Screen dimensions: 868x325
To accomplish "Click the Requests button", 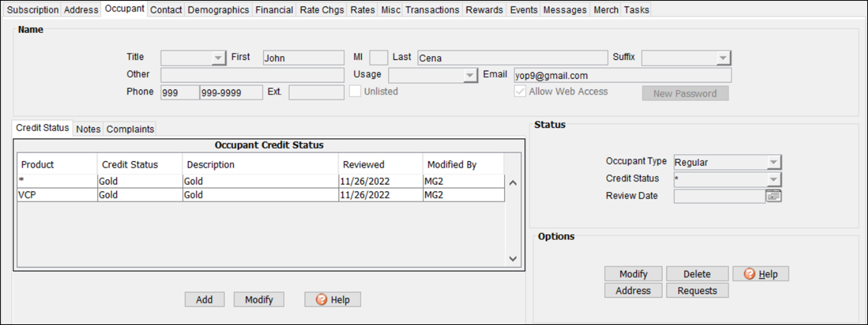I will point(697,291).
